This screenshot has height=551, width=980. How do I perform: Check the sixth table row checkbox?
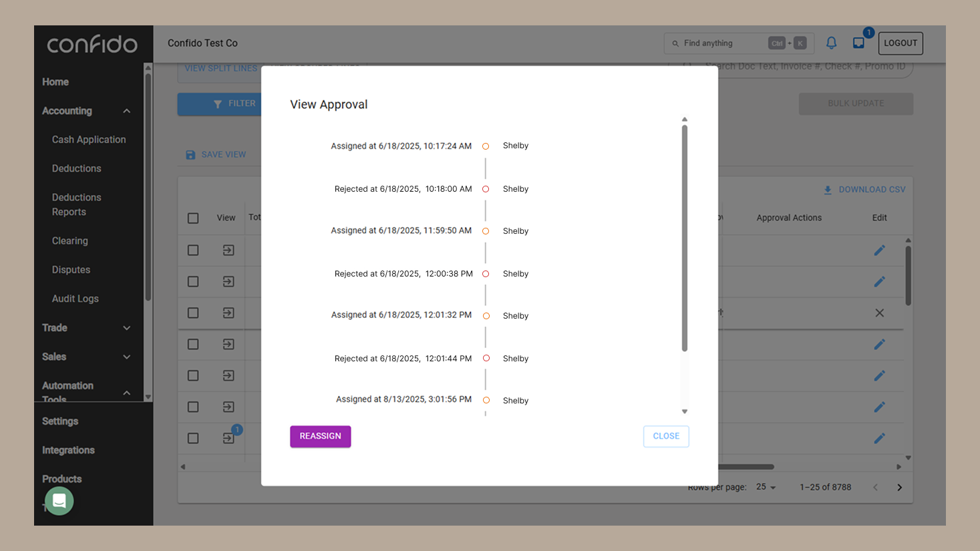pyautogui.click(x=193, y=407)
